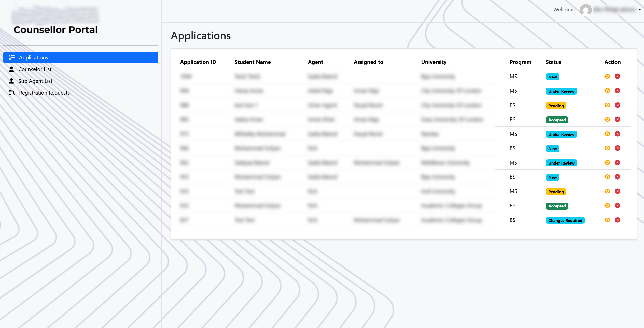Click the Changes Required status badge
The height and width of the screenshot is (328, 644).
point(565,220)
